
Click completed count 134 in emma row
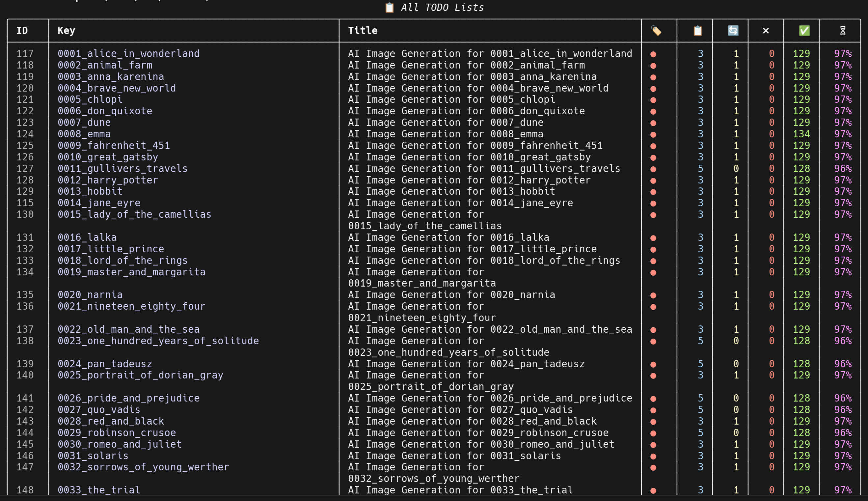801,134
